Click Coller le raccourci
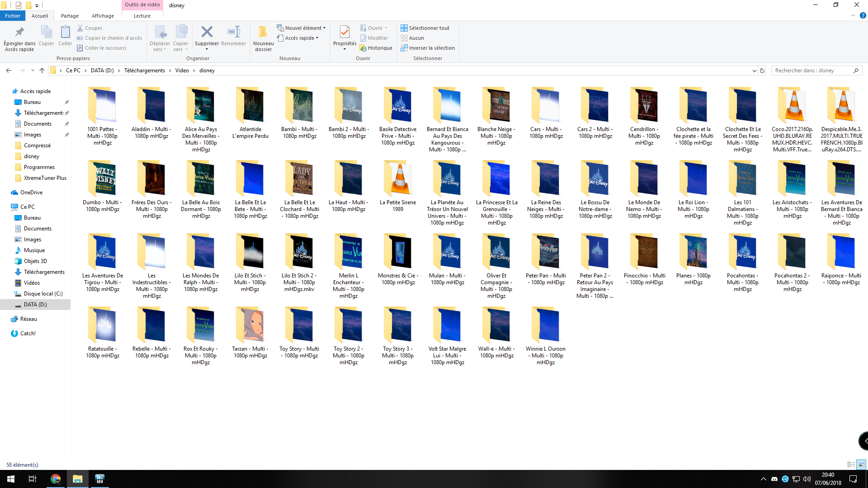 101,48
